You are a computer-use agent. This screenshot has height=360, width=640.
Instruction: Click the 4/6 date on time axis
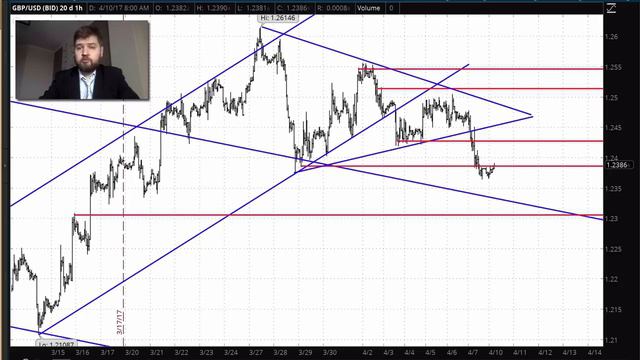[x=451, y=352]
